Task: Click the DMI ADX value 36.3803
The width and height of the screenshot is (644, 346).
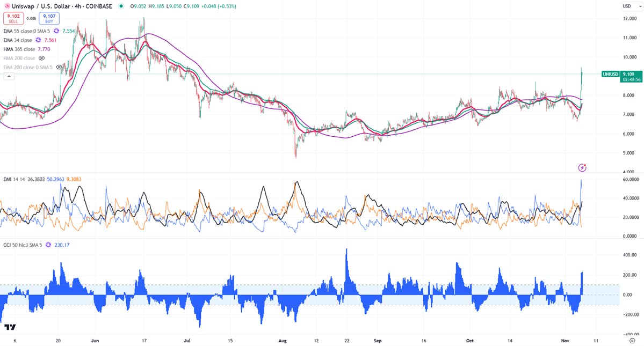Action: pos(36,179)
